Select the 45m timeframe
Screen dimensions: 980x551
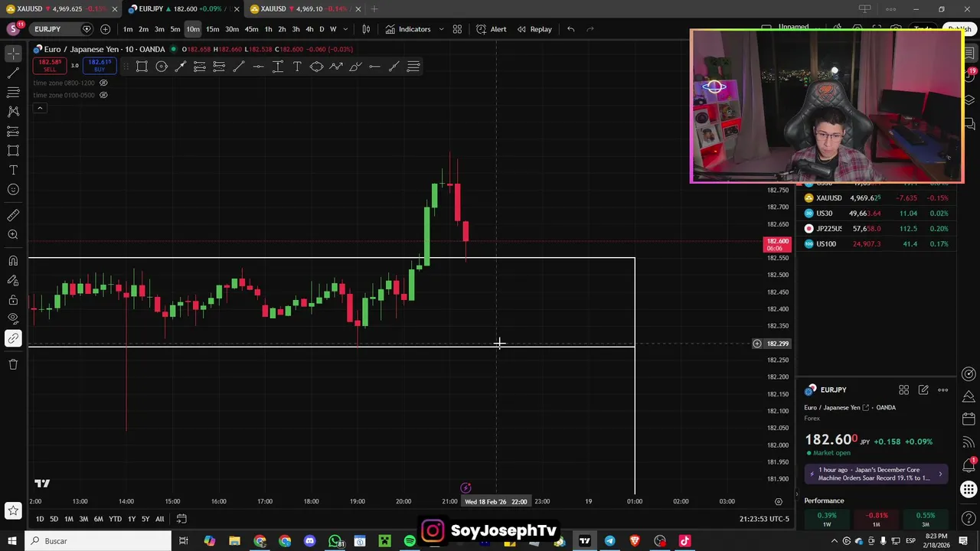pos(251,29)
